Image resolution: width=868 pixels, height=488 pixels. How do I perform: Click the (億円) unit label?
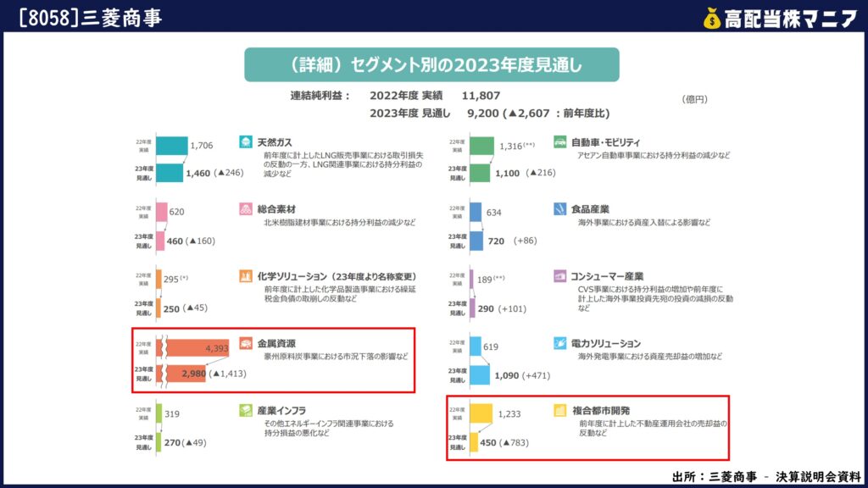point(694,99)
